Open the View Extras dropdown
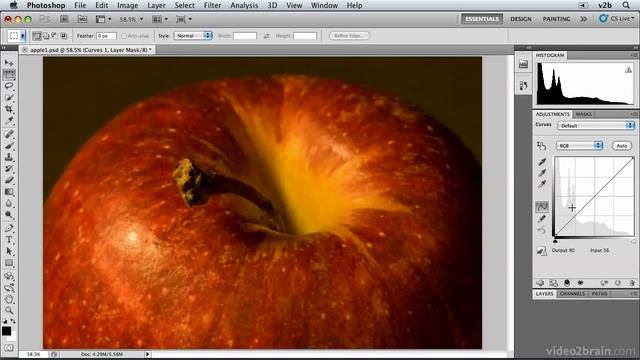The image size is (640, 360). tap(103, 19)
